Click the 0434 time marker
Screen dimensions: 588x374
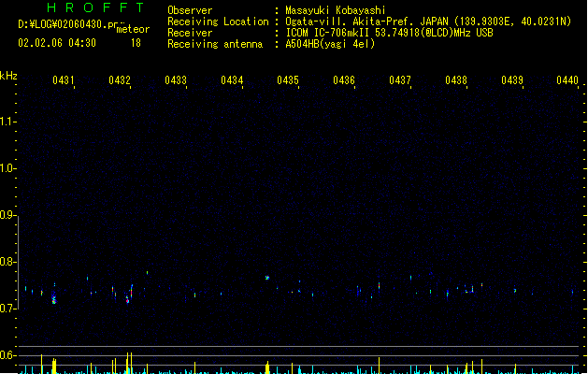pos(232,80)
